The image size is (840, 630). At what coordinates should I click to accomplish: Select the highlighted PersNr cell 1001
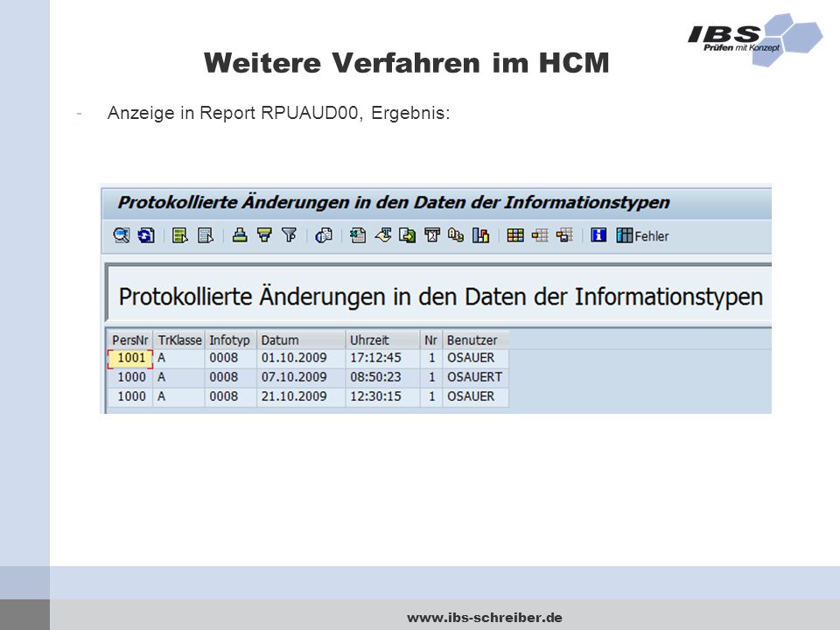click(130, 359)
